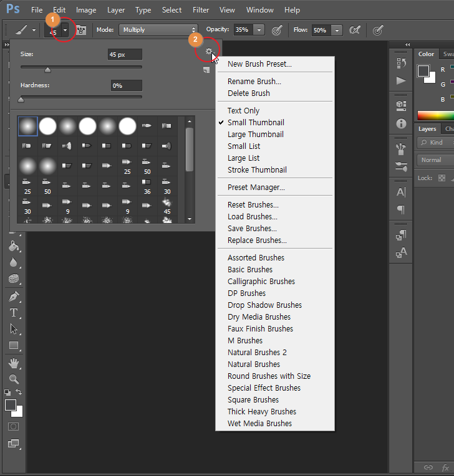This screenshot has height=476, width=454.
Task: Select the Pen tool in toolbox
Action: tap(14, 297)
